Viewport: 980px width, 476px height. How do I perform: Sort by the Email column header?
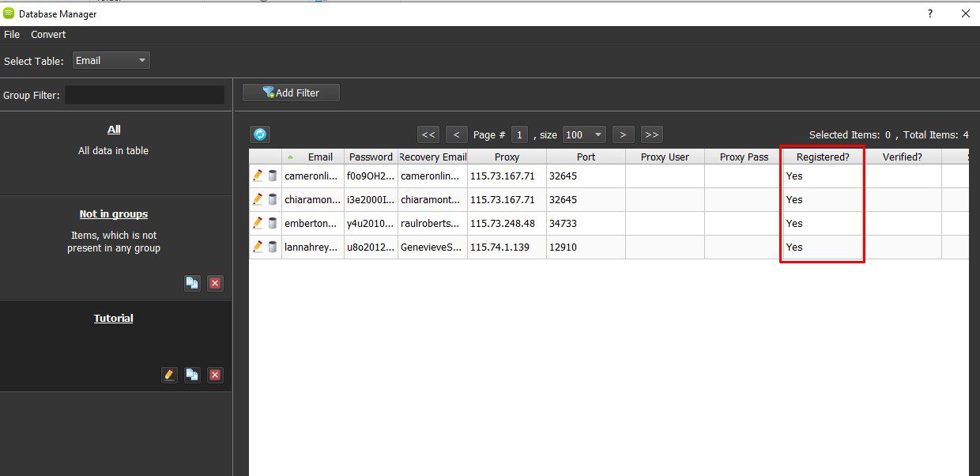(313, 157)
